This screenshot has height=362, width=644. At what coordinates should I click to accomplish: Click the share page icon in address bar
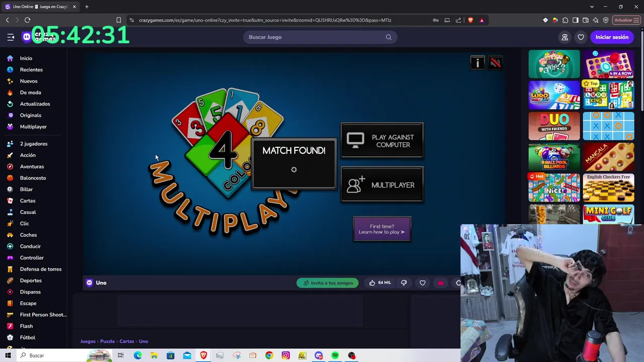click(x=458, y=20)
